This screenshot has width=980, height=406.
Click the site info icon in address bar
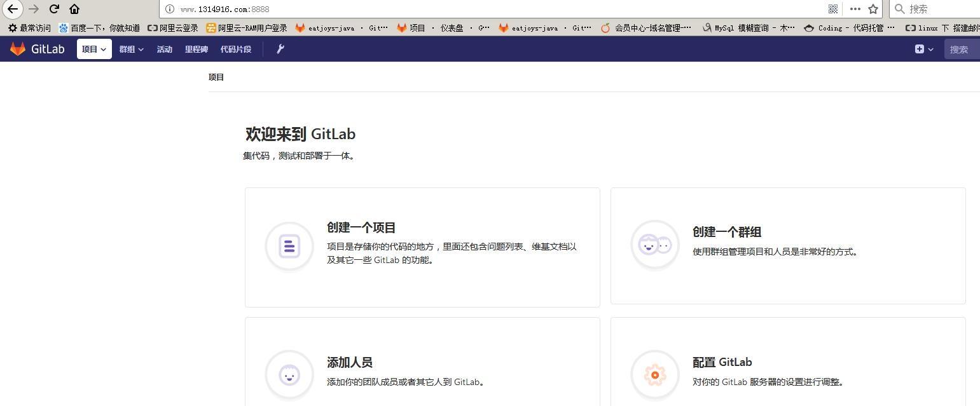point(170,9)
